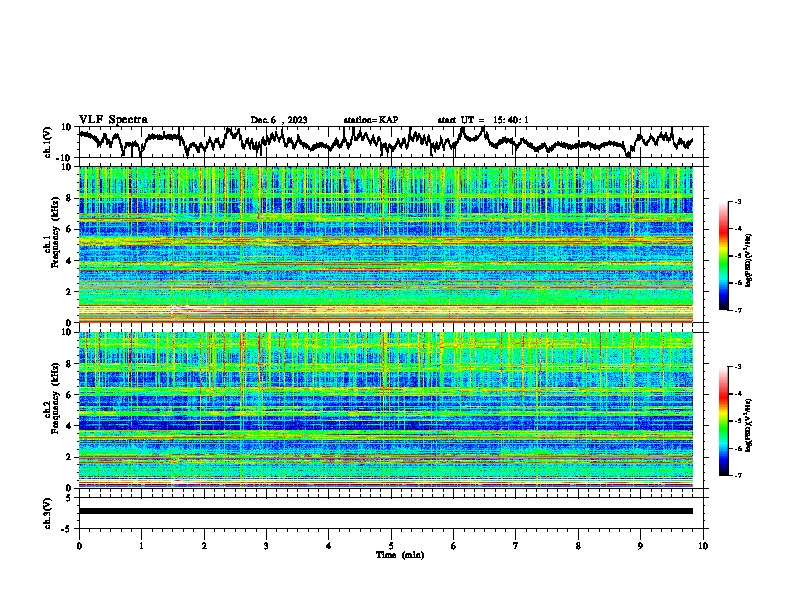Click time axis tick label "1"
This screenshot has height=612, width=792.
[141, 546]
